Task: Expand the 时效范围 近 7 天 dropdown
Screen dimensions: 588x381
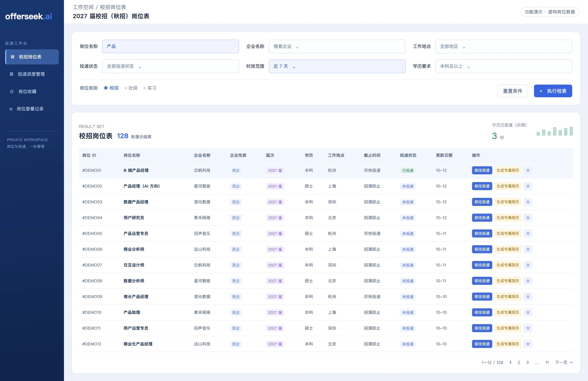Action: (x=337, y=66)
